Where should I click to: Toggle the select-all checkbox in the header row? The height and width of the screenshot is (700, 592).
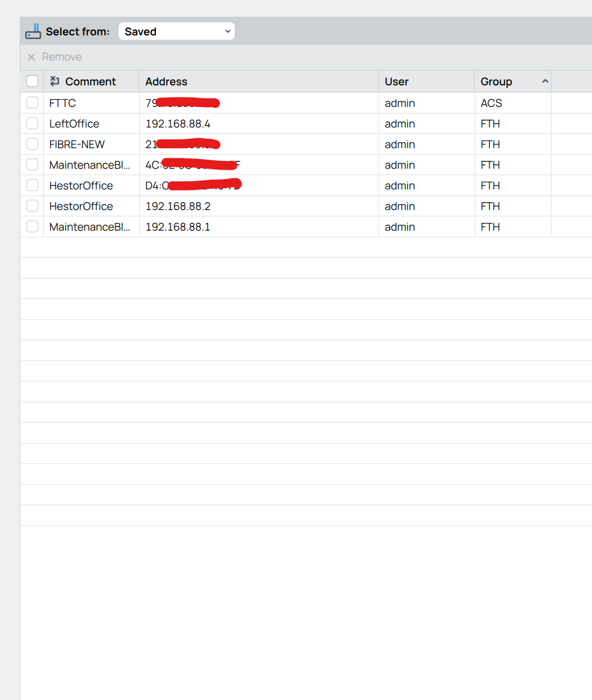[x=32, y=81]
